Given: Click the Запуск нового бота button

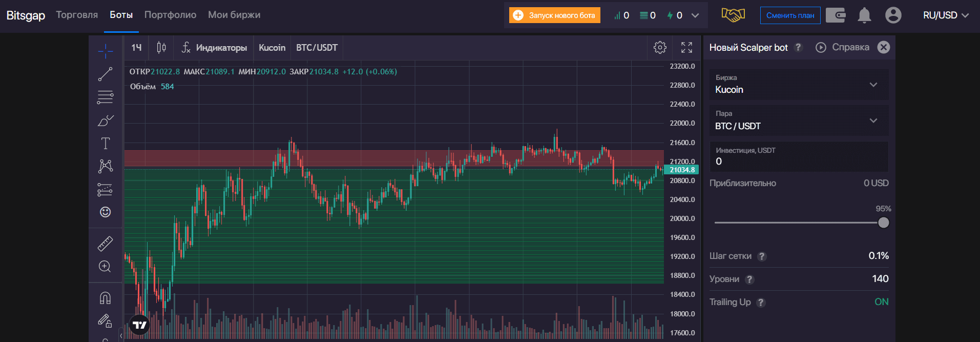Looking at the screenshot, I should point(555,15).
